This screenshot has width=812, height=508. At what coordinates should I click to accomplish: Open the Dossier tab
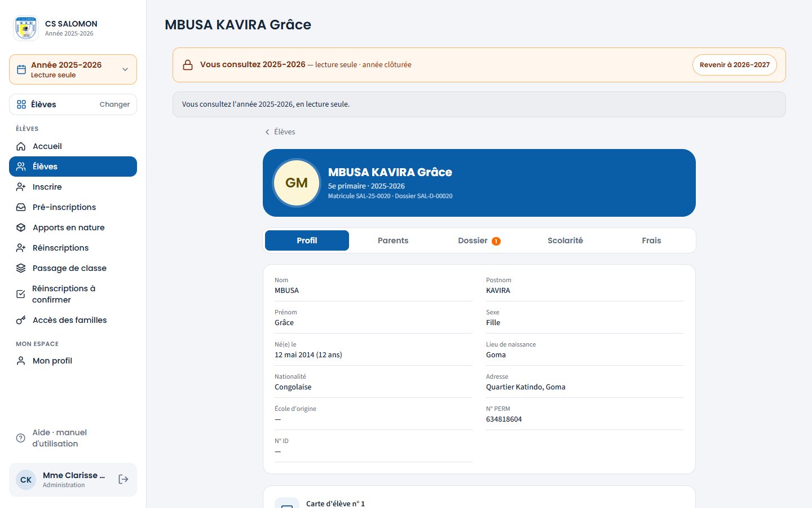click(479, 240)
